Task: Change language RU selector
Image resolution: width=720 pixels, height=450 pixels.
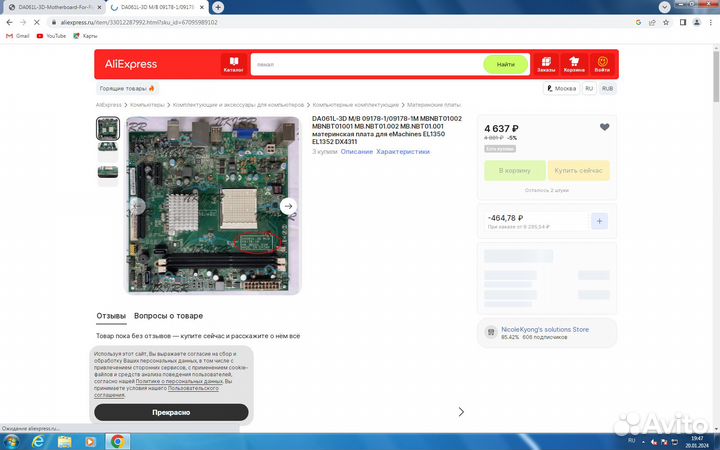Action: 589,88
